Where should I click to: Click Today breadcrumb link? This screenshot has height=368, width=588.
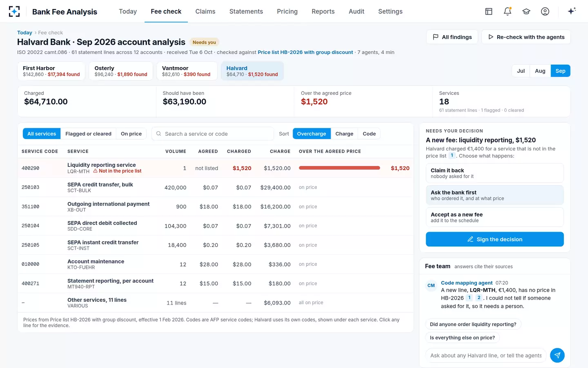tap(24, 33)
